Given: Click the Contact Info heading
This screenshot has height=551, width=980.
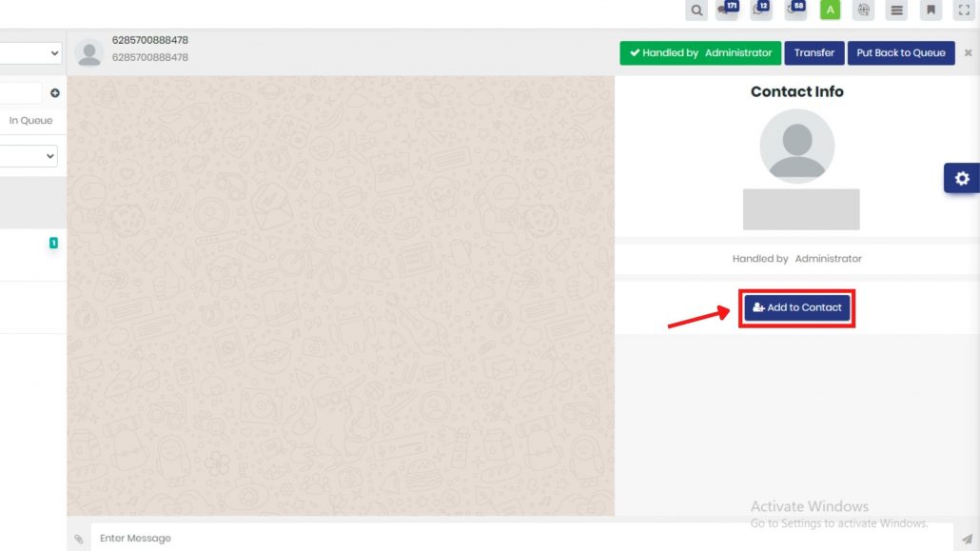Looking at the screenshot, I should pos(797,92).
